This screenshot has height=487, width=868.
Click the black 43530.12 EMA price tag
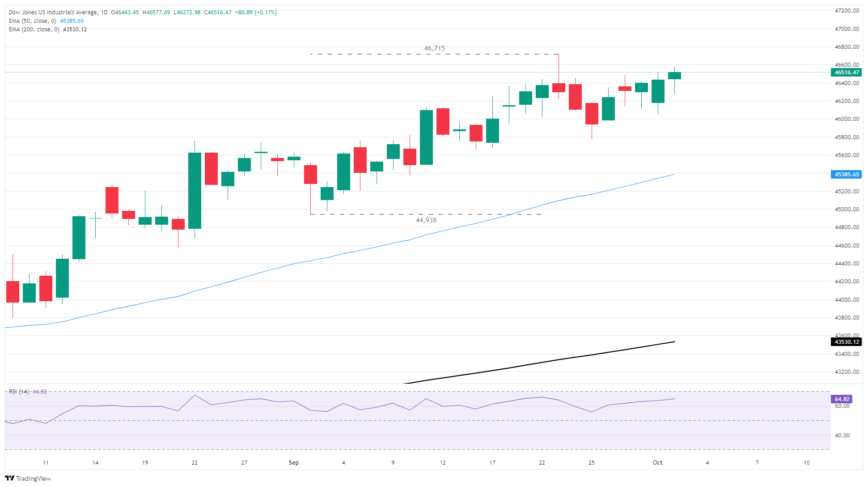click(x=846, y=342)
